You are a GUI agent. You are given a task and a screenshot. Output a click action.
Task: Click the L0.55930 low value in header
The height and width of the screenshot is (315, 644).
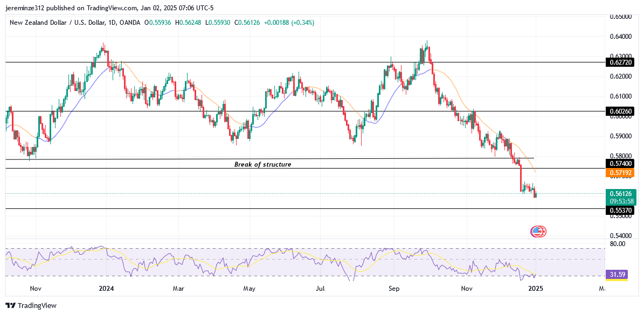218,23
